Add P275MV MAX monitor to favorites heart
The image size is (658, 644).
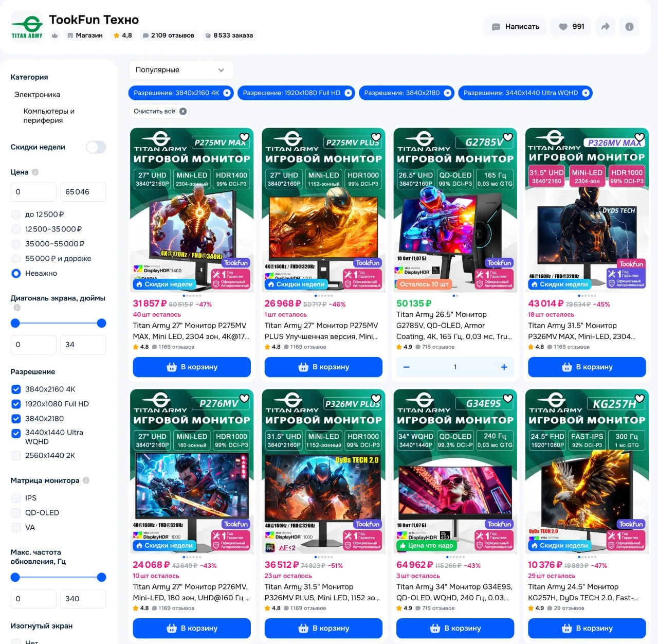click(245, 137)
